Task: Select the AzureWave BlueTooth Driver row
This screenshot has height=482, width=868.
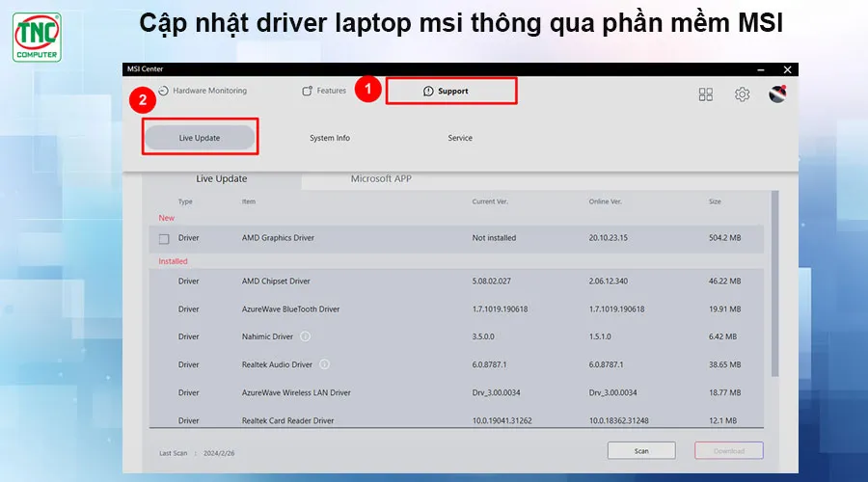Action: (456, 308)
